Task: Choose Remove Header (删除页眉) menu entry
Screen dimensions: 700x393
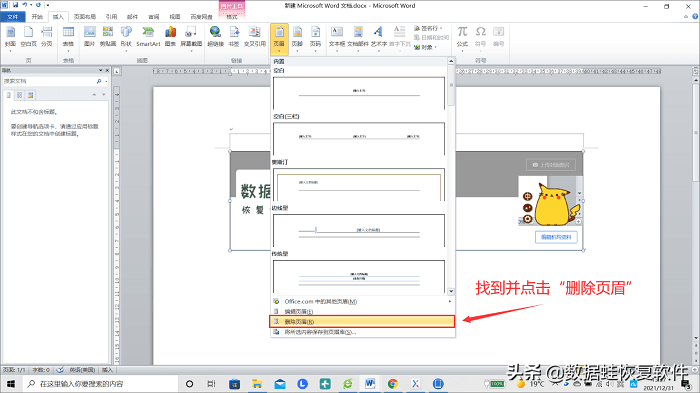Action: click(x=362, y=322)
